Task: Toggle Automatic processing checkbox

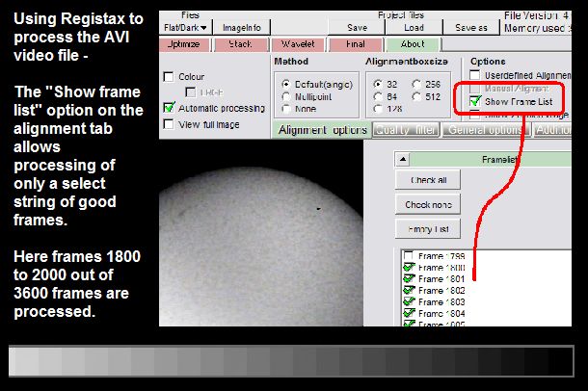Action: [x=170, y=108]
